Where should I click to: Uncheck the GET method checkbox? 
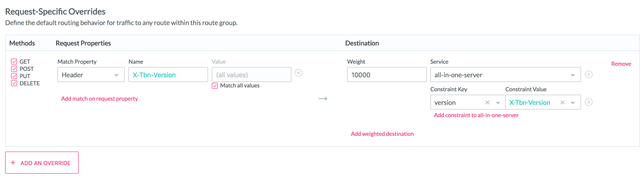14,61
